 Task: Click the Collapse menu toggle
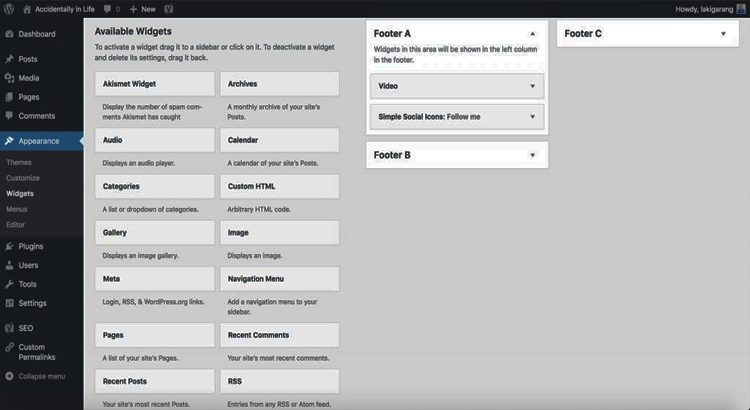tap(36, 376)
